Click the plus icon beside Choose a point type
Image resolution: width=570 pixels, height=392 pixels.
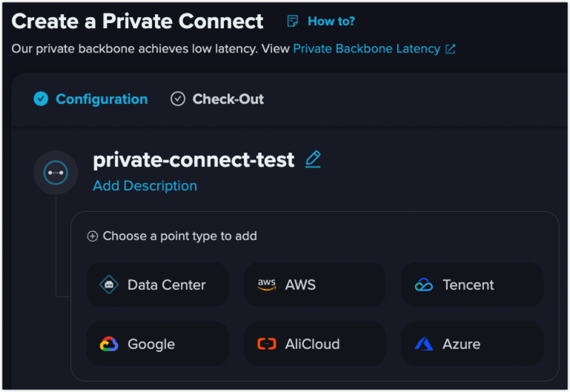(93, 236)
